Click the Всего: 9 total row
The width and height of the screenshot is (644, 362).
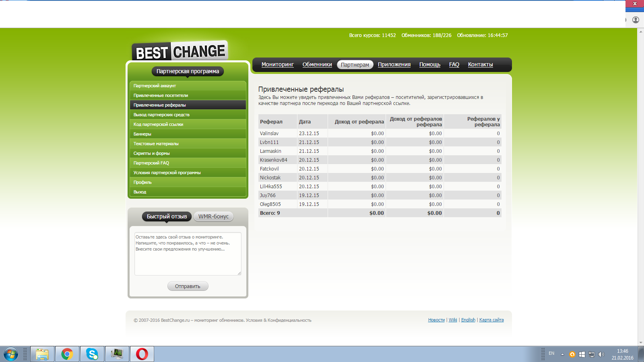tap(380, 213)
